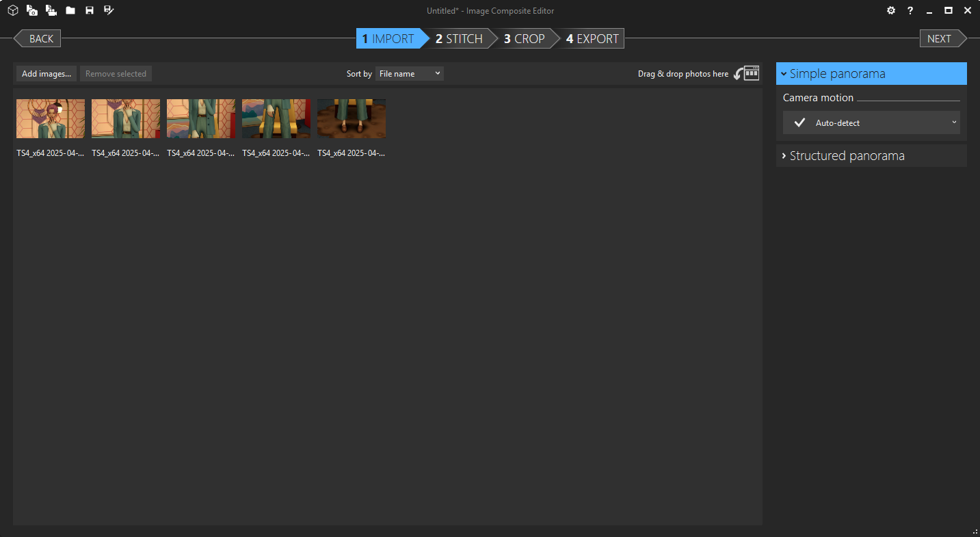Click the Remove selected button
980x537 pixels.
coord(116,73)
